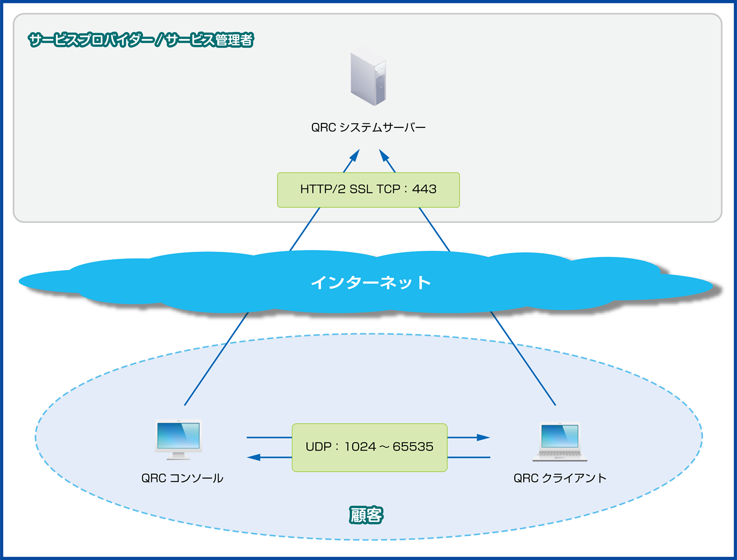This screenshot has height=560, width=737.
Task: Select the QRC クライアント laptop icon
Action: point(560,441)
